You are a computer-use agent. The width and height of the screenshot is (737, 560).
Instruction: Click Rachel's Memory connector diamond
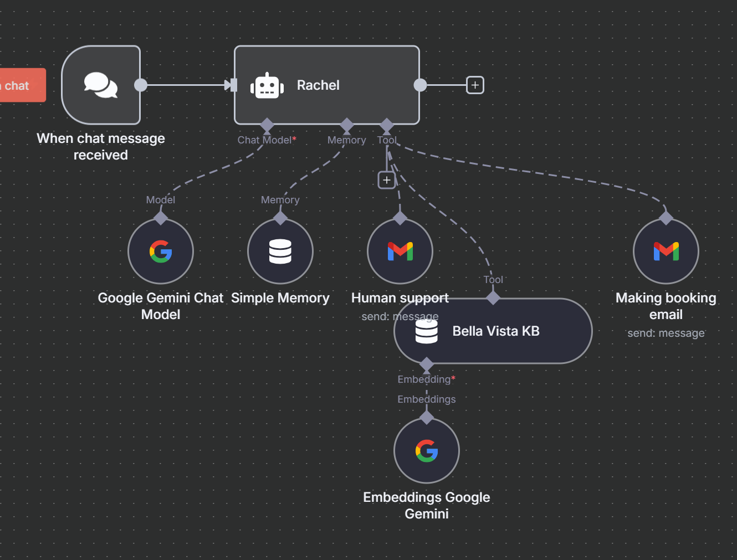pos(347,125)
